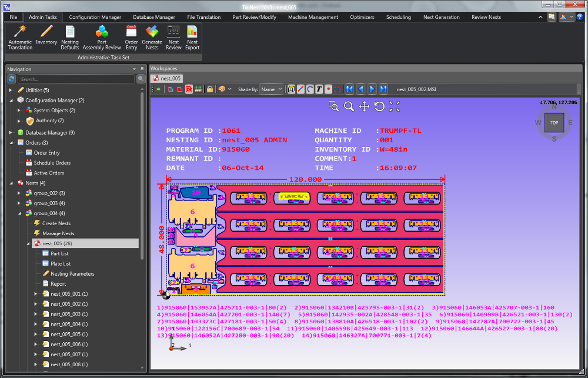This screenshot has height=378, width=588.
Task: Open the Plate List under nest_005
Action: 61,263
